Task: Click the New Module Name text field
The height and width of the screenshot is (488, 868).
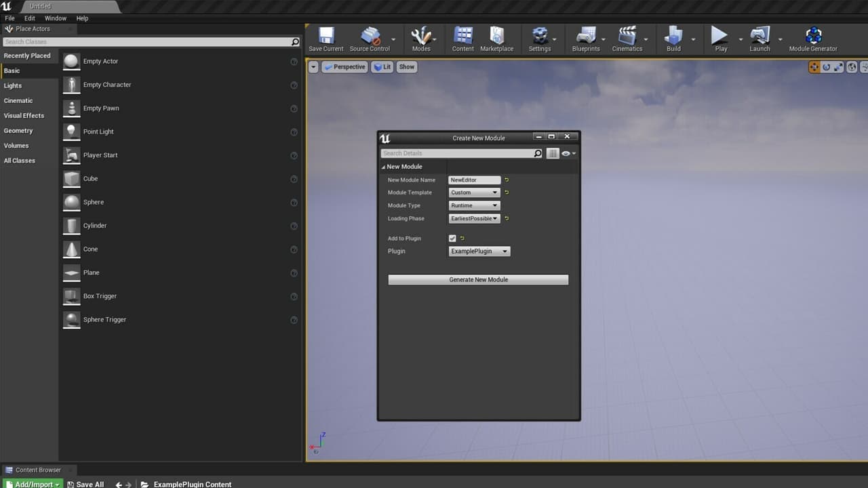Action: click(475, 180)
